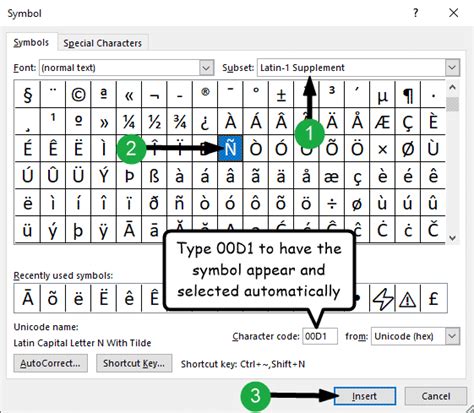474x413 pixels.
Task: Select the section sign § symbol
Action: point(28,95)
